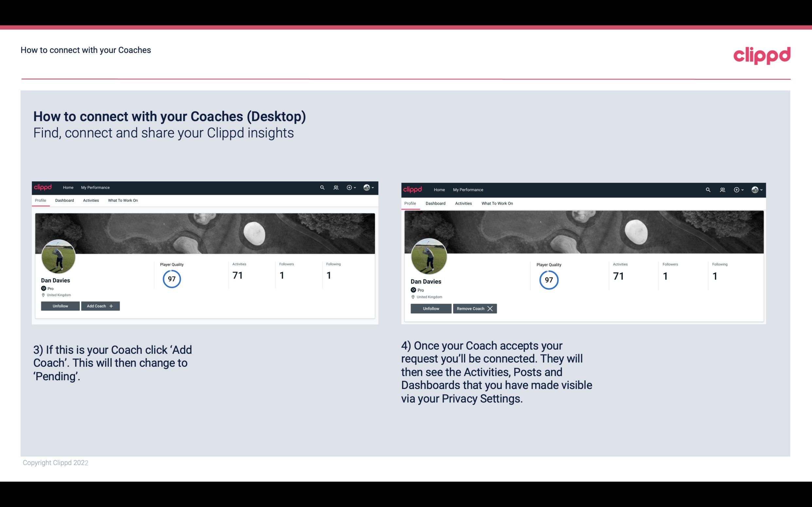Click the Clippd logo in right screenshot navbar
The width and height of the screenshot is (812, 507).
pos(413,189)
